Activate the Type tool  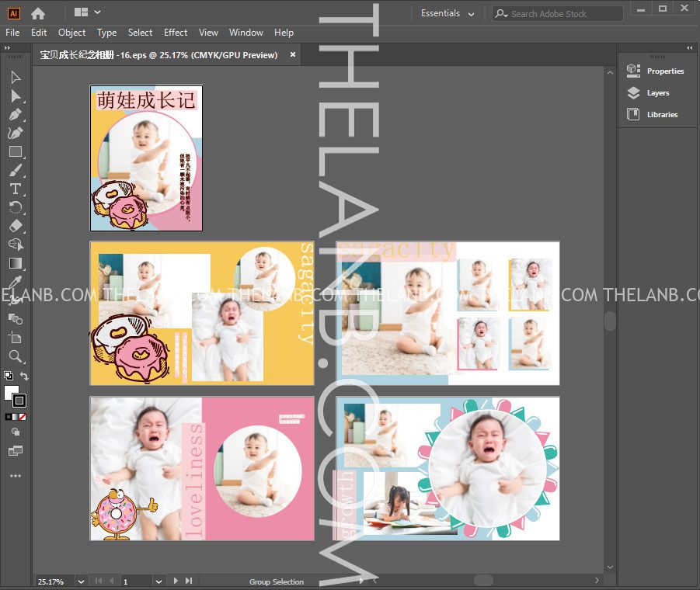15,189
